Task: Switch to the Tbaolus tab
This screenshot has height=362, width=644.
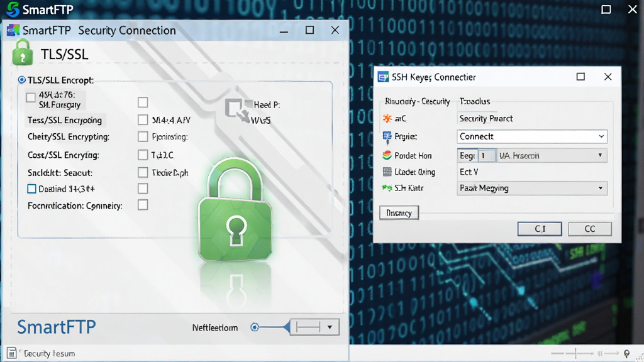Action: [474, 101]
